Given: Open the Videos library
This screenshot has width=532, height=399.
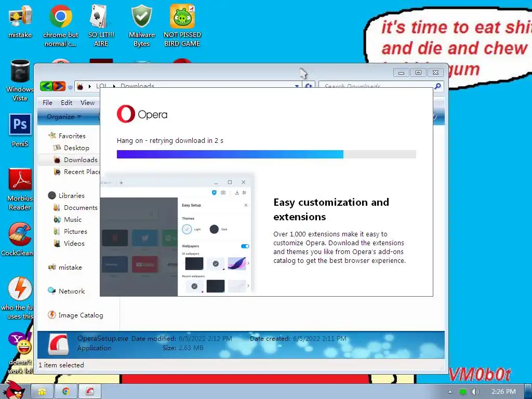Looking at the screenshot, I should (x=74, y=243).
